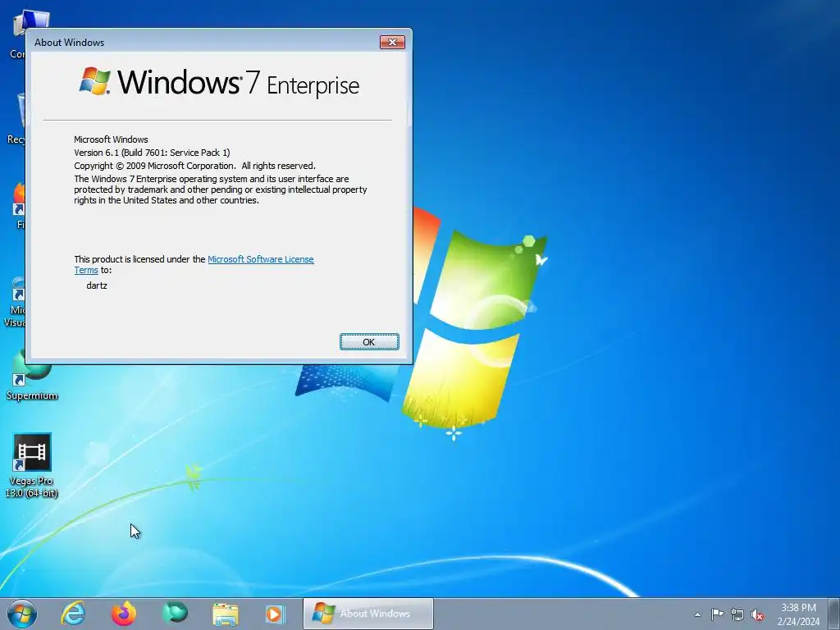Open the clock showing 3:38 PM

click(x=798, y=614)
